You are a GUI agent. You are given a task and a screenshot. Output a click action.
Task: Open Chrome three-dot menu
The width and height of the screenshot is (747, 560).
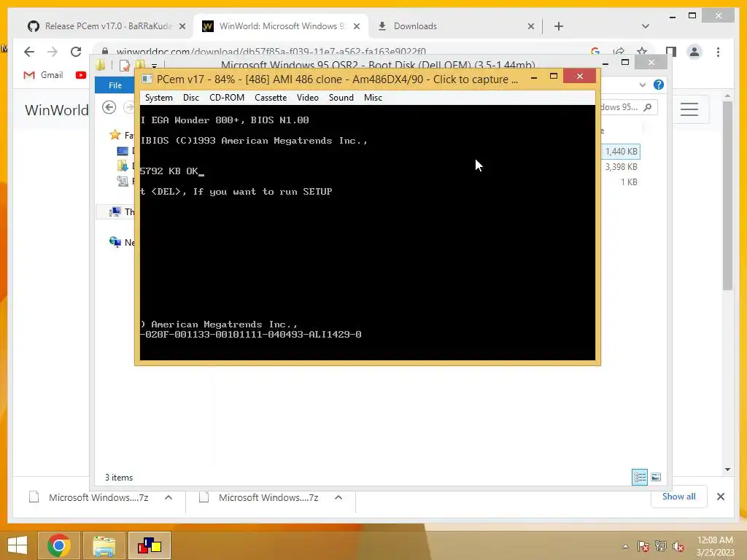[718, 52]
